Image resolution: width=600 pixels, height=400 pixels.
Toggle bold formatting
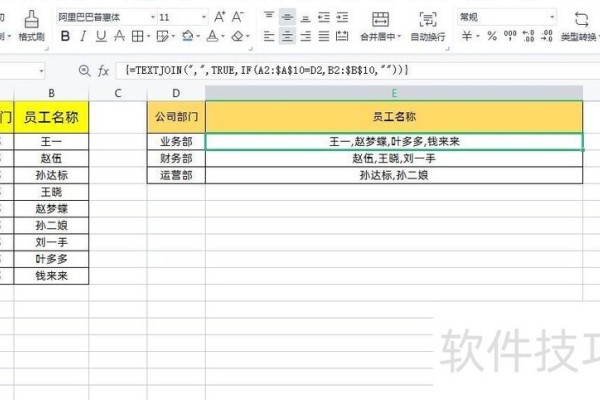[x=65, y=36]
